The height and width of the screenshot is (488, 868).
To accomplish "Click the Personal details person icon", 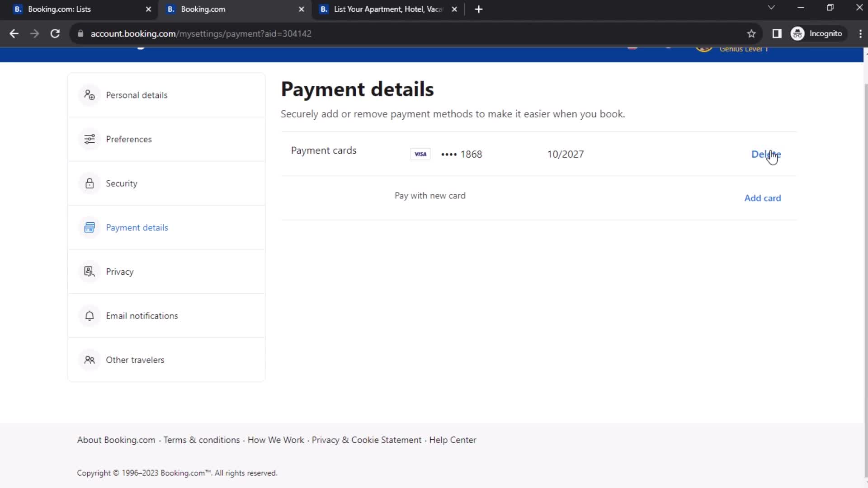I will tap(90, 95).
